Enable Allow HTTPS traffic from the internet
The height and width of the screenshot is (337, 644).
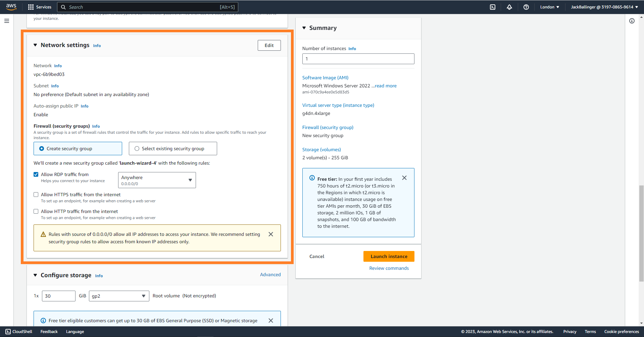pos(36,195)
